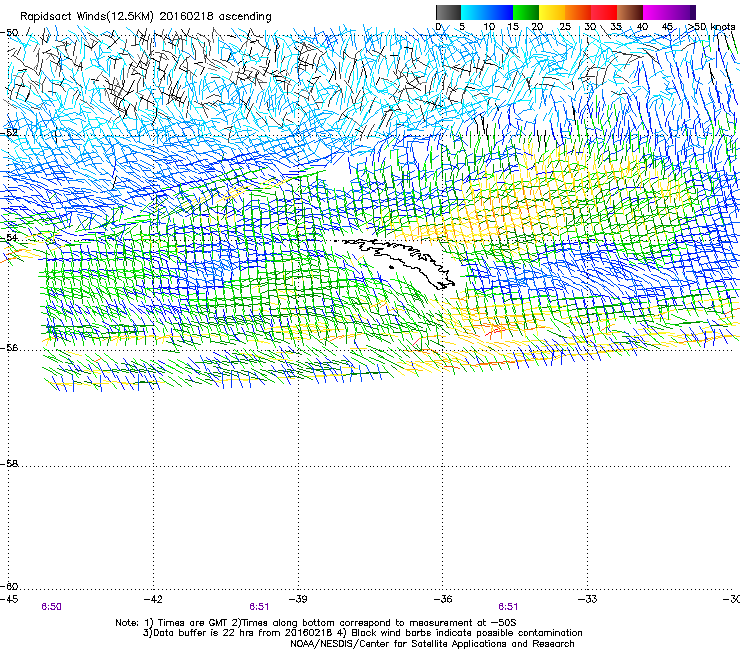The image size is (740, 650).
Task: Click the legend tick label '35'
Action: click(616, 27)
